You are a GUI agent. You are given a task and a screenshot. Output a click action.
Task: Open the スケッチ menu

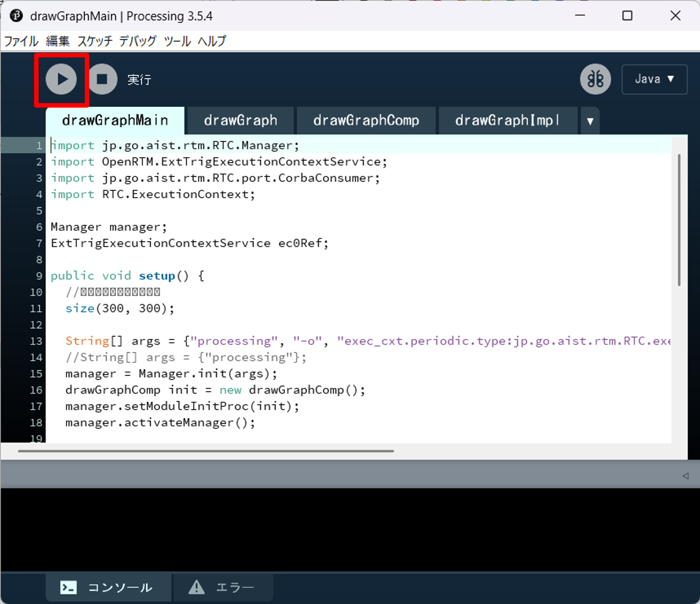[95, 41]
